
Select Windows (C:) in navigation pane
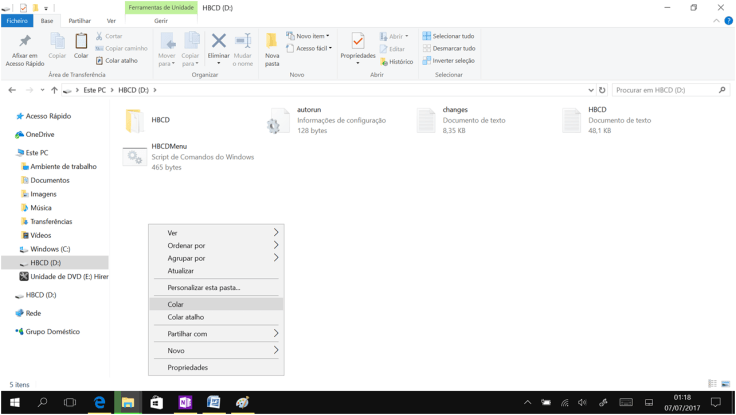[50, 249]
